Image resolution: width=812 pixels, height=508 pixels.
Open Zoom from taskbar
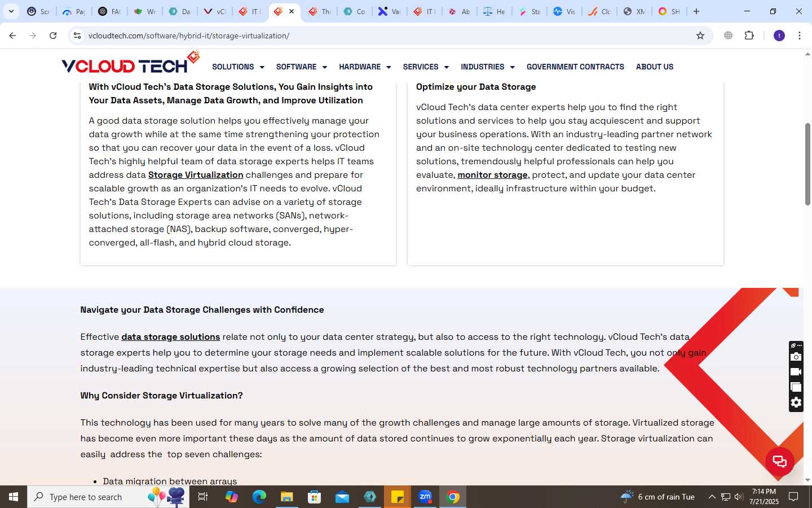(x=425, y=497)
